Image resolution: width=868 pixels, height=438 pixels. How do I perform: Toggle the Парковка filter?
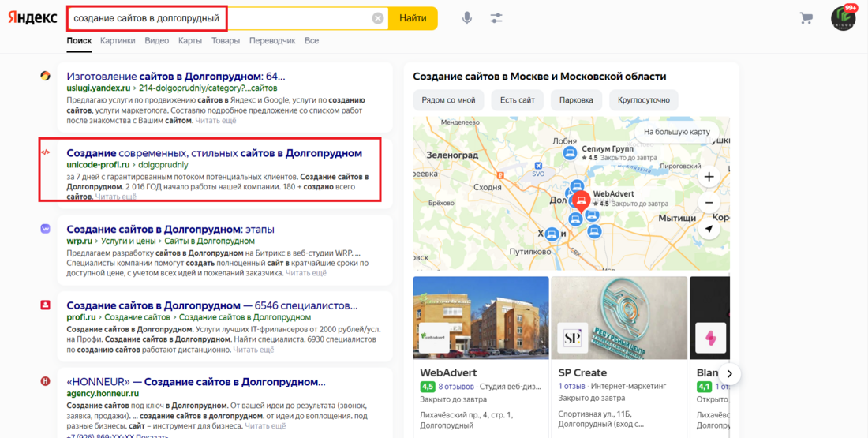click(x=576, y=100)
